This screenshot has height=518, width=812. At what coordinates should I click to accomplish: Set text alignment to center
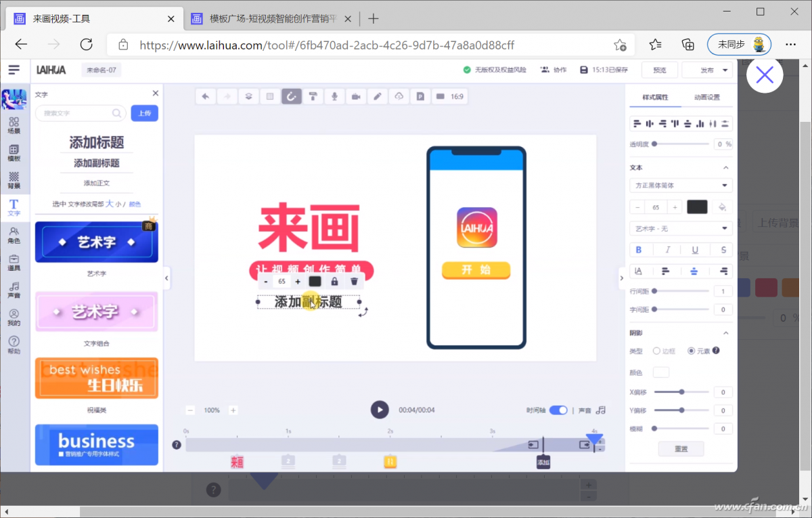(x=694, y=271)
